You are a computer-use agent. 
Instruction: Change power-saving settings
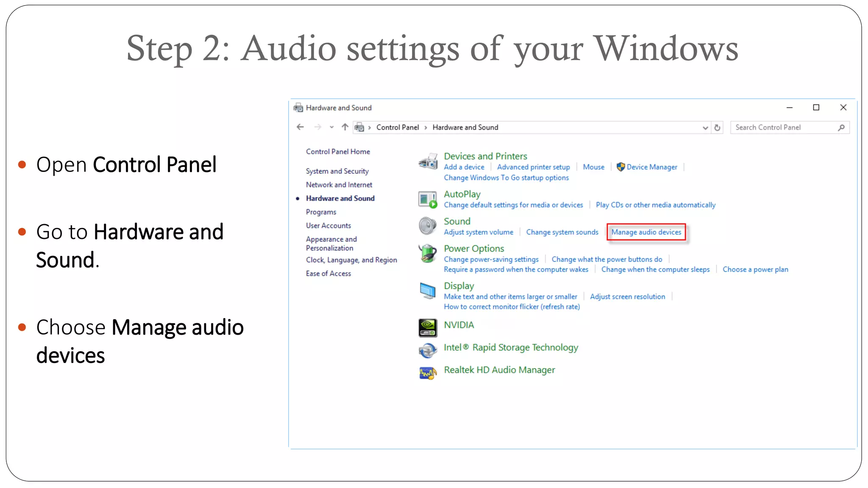point(491,259)
